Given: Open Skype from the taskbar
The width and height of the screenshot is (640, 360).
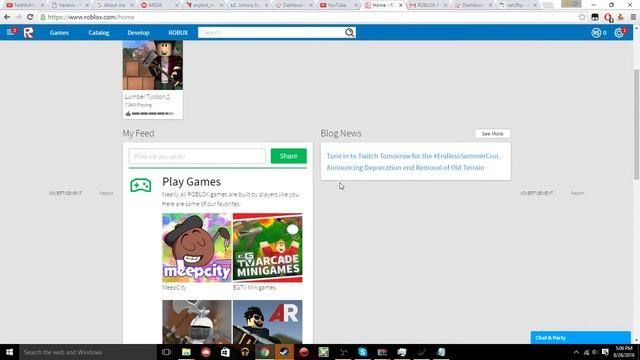Looking at the screenshot, I should pyautogui.click(x=362, y=352).
